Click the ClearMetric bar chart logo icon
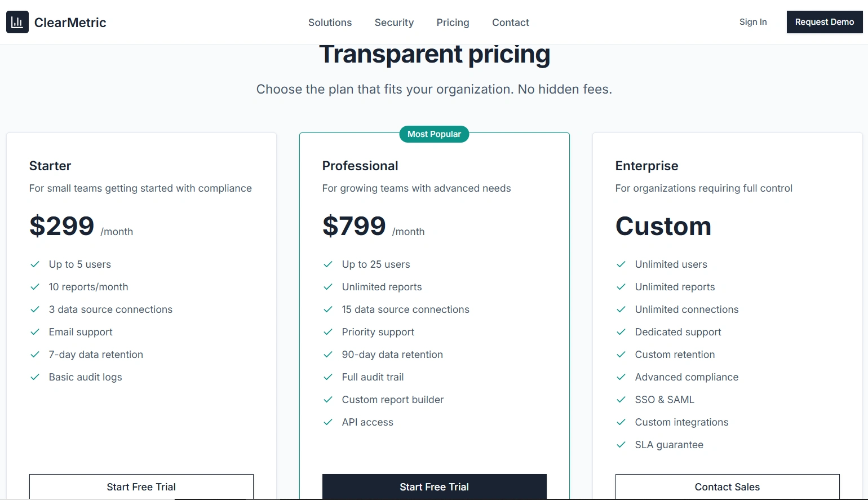This screenshot has width=868, height=500. coord(17,23)
